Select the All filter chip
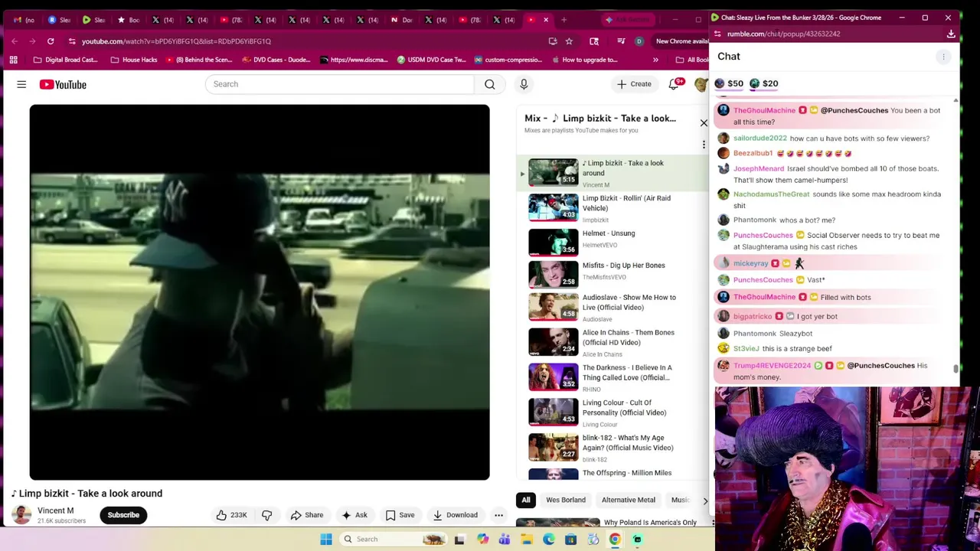 526,500
